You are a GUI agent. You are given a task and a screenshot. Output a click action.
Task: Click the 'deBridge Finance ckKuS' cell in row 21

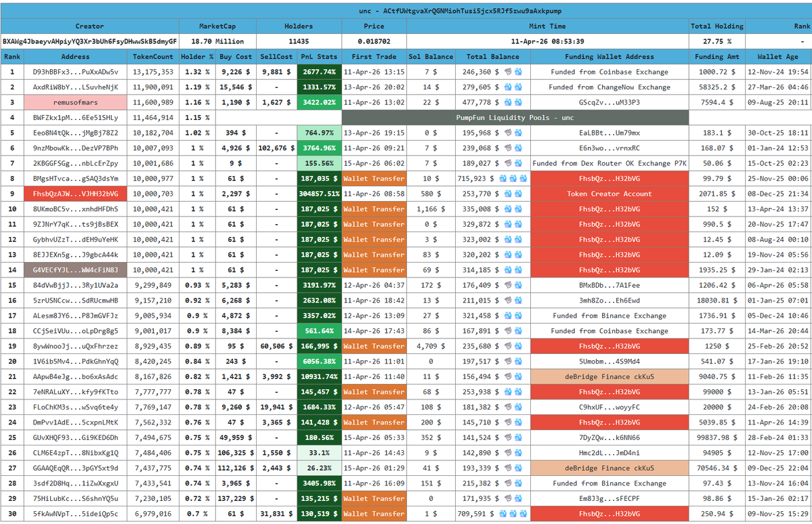coord(610,376)
